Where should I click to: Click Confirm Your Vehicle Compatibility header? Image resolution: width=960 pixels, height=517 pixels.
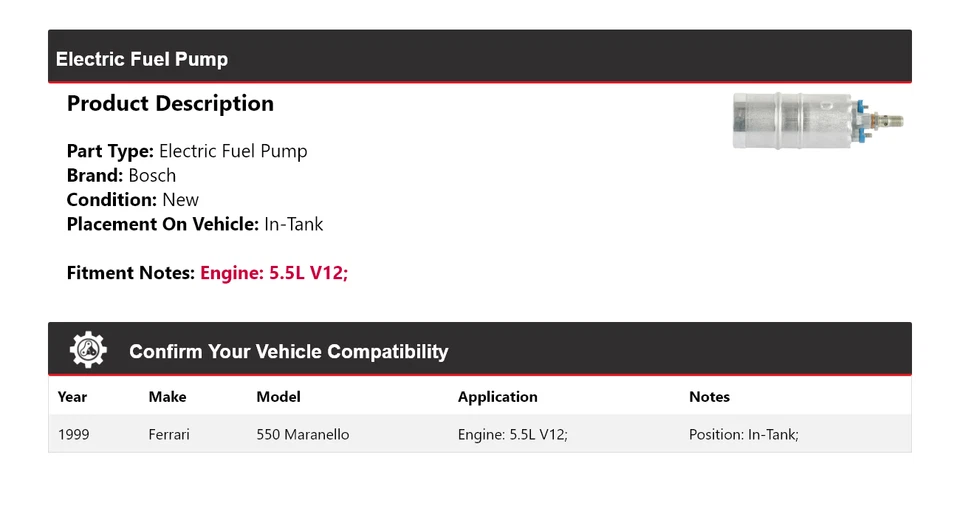(288, 351)
